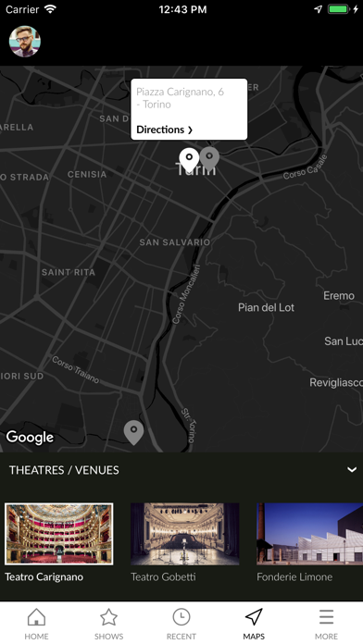Switch to the Recent tab

(x=181, y=624)
